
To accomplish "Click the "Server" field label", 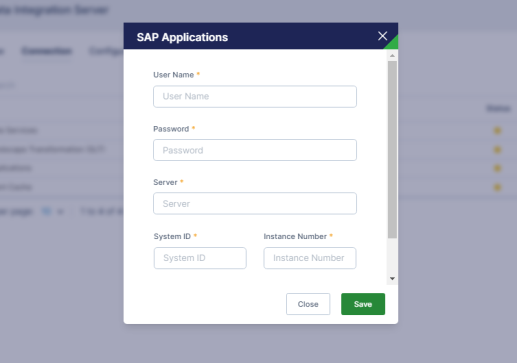I will click(x=165, y=182).
